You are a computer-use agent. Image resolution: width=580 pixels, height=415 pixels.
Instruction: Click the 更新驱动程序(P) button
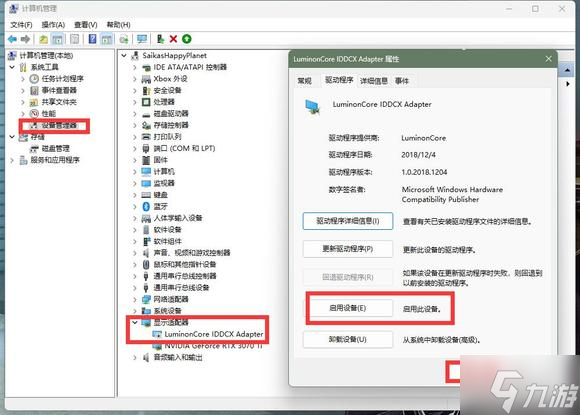[348, 249]
